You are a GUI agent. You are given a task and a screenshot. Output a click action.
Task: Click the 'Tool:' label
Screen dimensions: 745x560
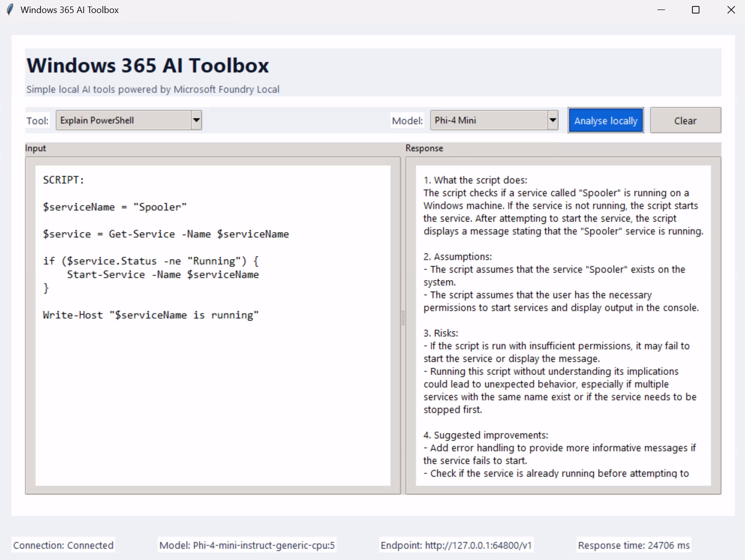pos(38,120)
